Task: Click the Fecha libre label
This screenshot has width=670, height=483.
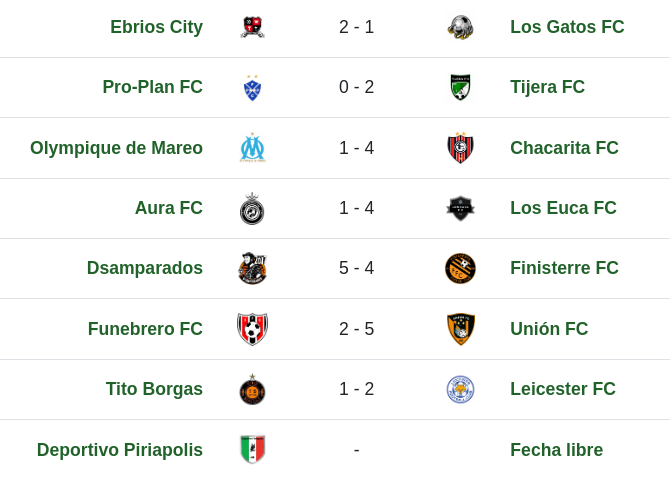Action: pyautogui.click(x=556, y=450)
